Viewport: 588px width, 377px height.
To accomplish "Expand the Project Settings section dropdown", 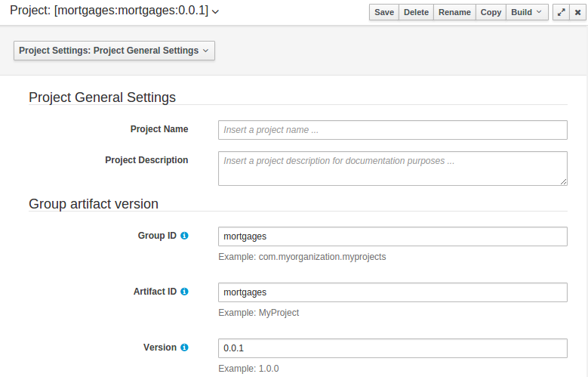I will 114,51.
